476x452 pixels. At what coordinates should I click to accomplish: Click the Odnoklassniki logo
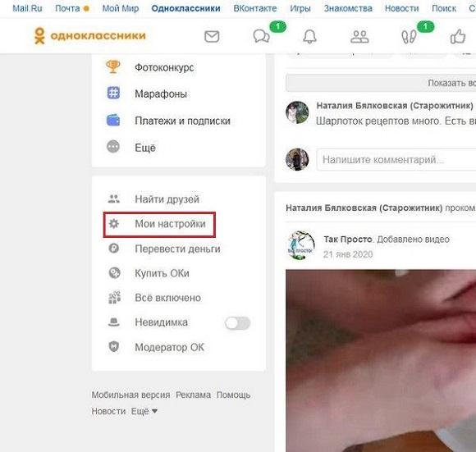pos(89,36)
